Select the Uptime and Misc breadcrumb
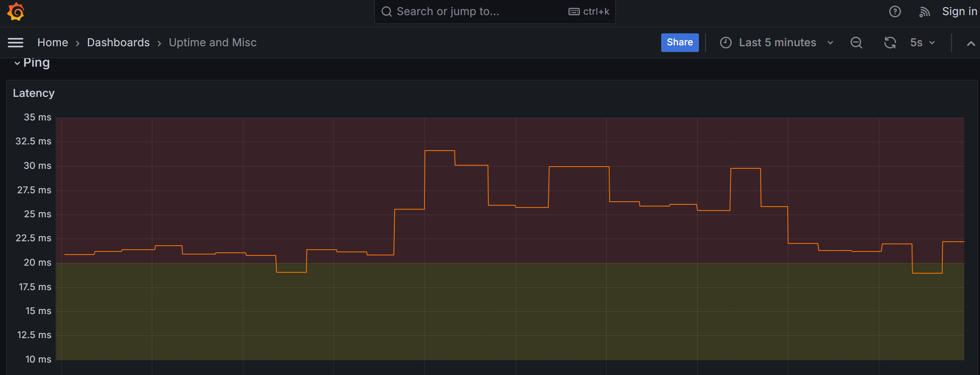Image resolution: width=980 pixels, height=375 pixels. (x=212, y=43)
